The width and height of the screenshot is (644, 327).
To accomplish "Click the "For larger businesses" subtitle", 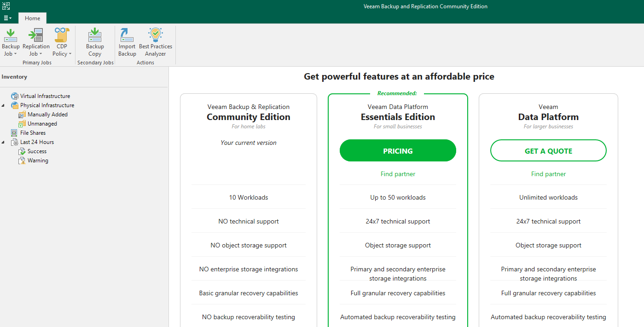I will pos(548,126).
